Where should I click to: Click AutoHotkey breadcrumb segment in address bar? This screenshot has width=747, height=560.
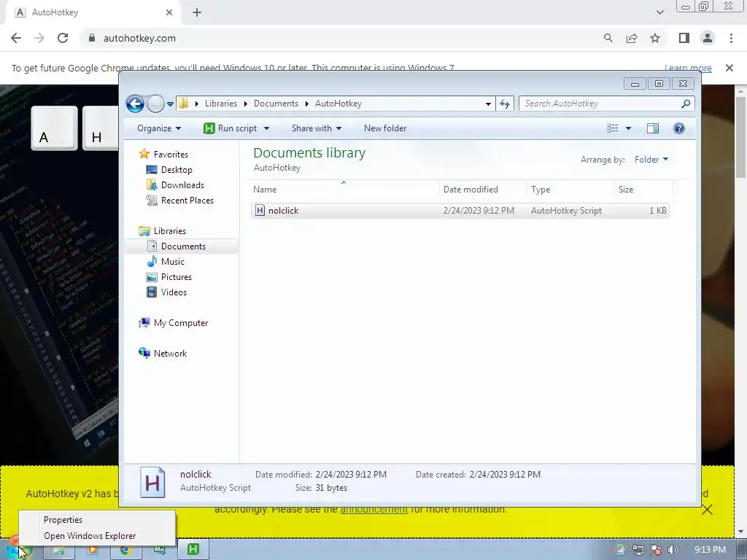[x=338, y=104]
